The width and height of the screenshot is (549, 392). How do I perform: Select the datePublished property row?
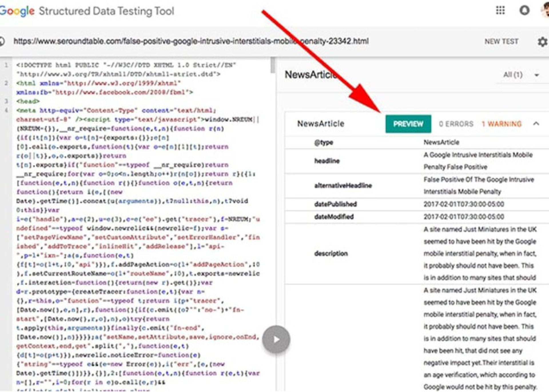click(x=335, y=204)
